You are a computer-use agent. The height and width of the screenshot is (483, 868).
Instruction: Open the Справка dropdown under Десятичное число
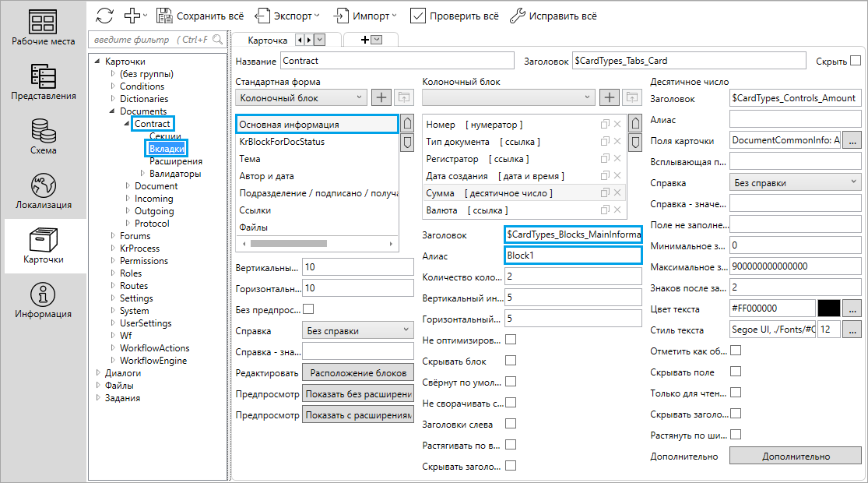[x=794, y=183]
